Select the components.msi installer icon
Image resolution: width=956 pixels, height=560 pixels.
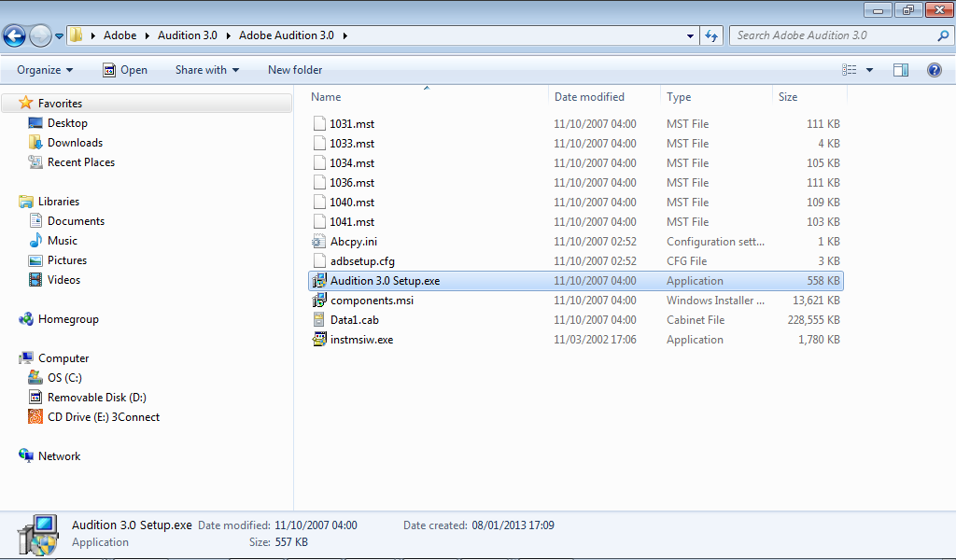tap(319, 301)
